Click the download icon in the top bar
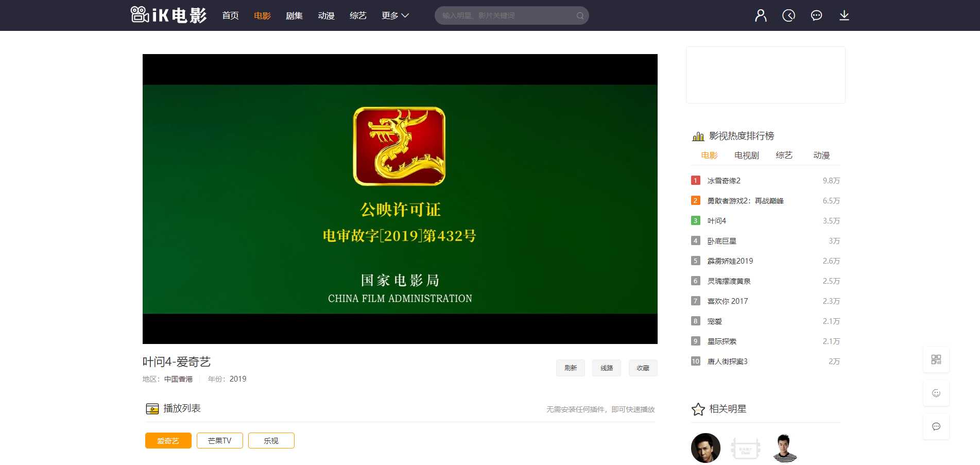This screenshot has width=980, height=465. tap(845, 15)
